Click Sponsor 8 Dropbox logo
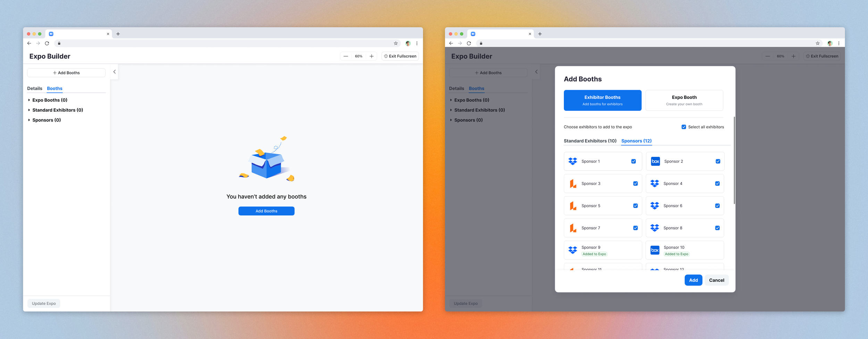The height and width of the screenshot is (339, 868). pos(654,228)
